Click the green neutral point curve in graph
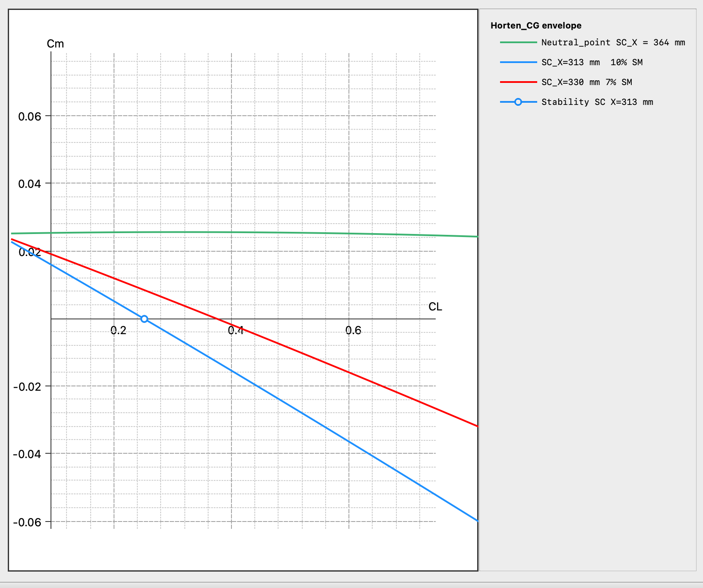 [302, 233]
